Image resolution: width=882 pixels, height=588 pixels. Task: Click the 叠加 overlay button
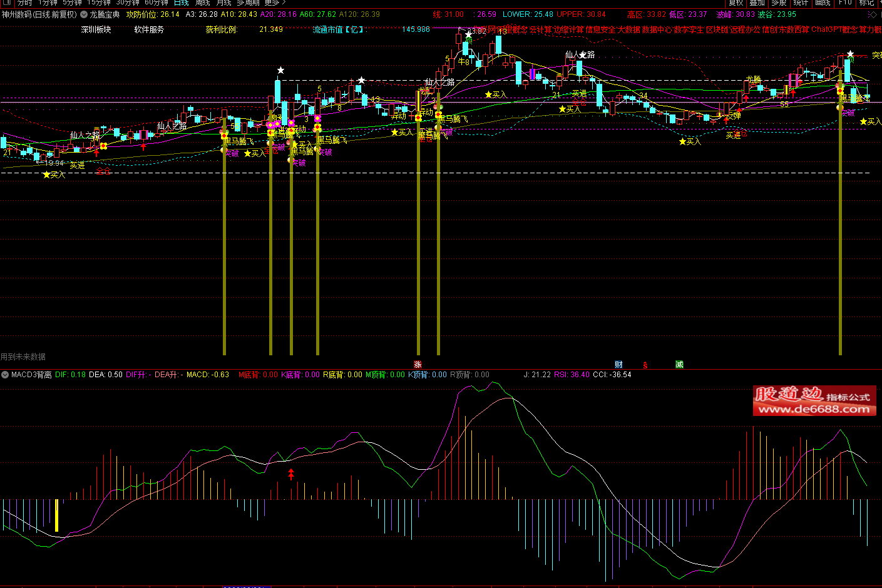pyautogui.click(x=757, y=3)
